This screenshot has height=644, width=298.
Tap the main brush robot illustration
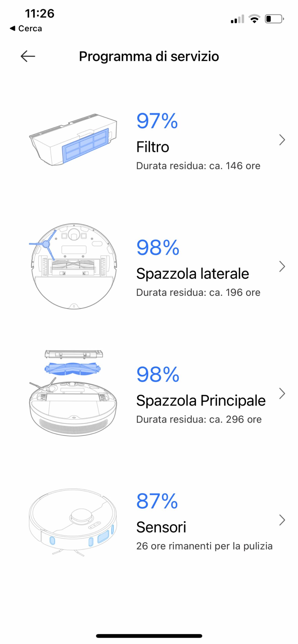[x=73, y=393]
